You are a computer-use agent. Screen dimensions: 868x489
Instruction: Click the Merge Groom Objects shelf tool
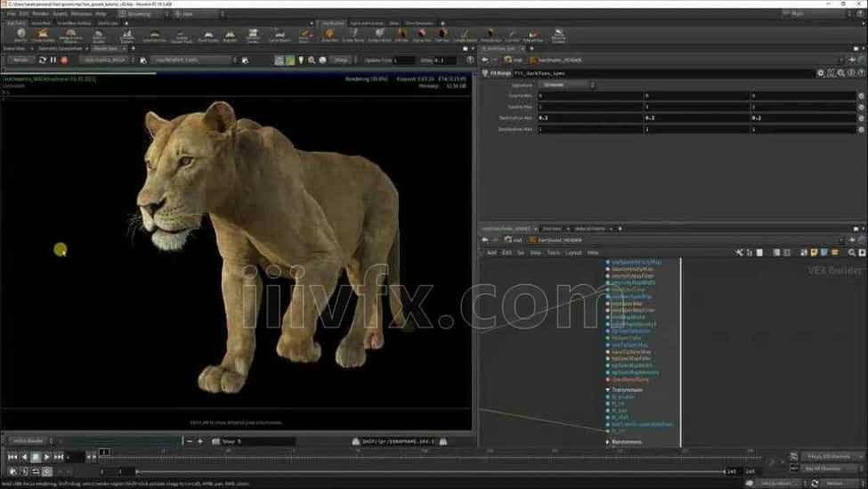[x=70, y=36]
